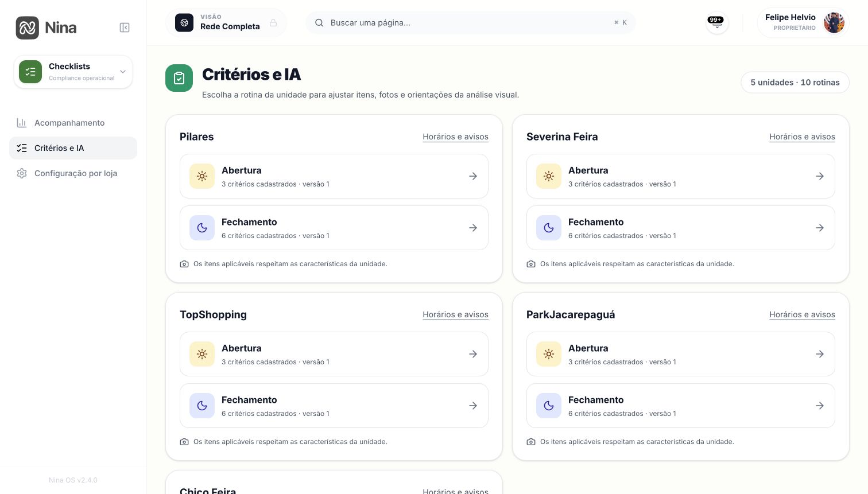Click the moon icon on Pilares Fechamento
Image resolution: width=868 pixels, height=494 pixels.
tap(202, 228)
